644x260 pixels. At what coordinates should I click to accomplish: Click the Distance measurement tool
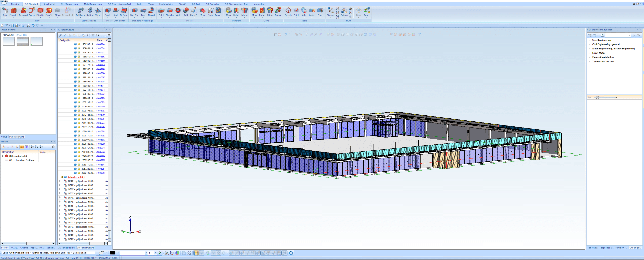click(x=330, y=12)
